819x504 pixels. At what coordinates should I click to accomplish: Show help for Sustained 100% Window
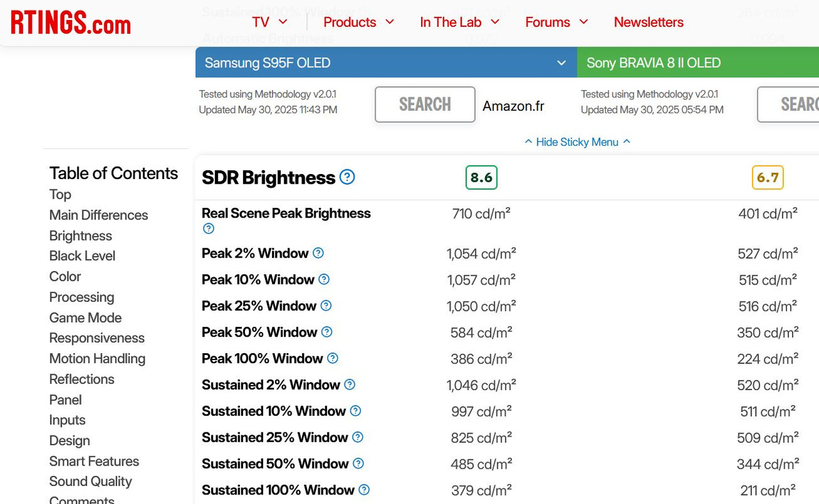tap(364, 490)
